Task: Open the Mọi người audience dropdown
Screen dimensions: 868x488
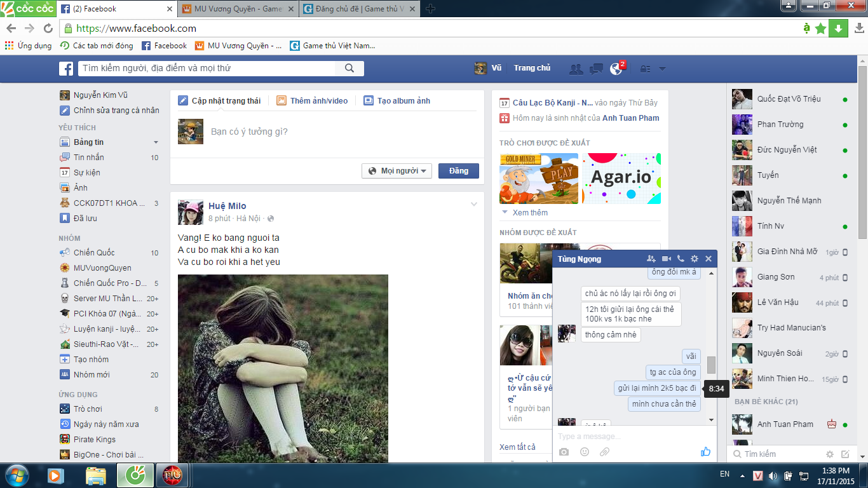Action: pyautogui.click(x=397, y=171)
